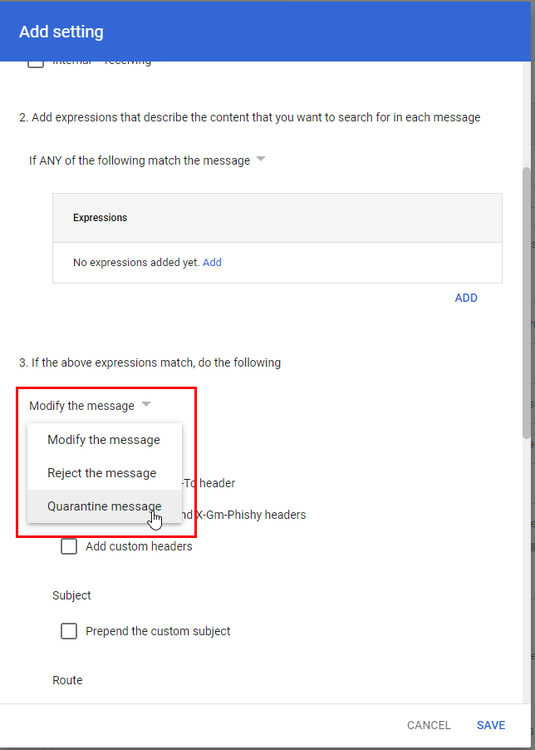Open the 'If ANY of the following match' dropdown

tap(147, 160)
